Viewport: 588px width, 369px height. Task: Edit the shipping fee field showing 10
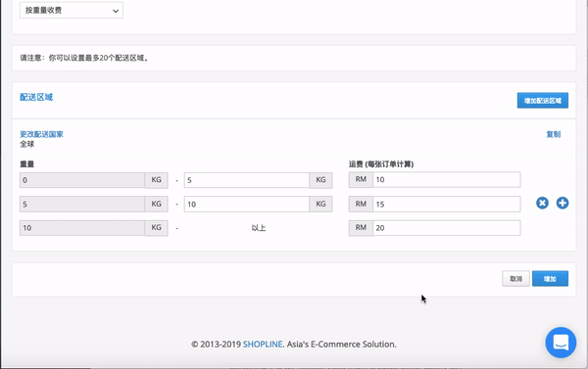(x=447, y=179)
